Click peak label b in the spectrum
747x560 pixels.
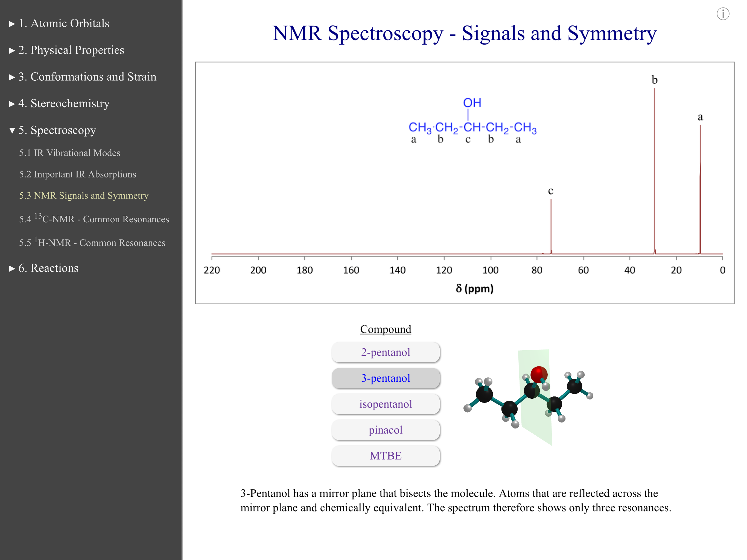point(655,80)
